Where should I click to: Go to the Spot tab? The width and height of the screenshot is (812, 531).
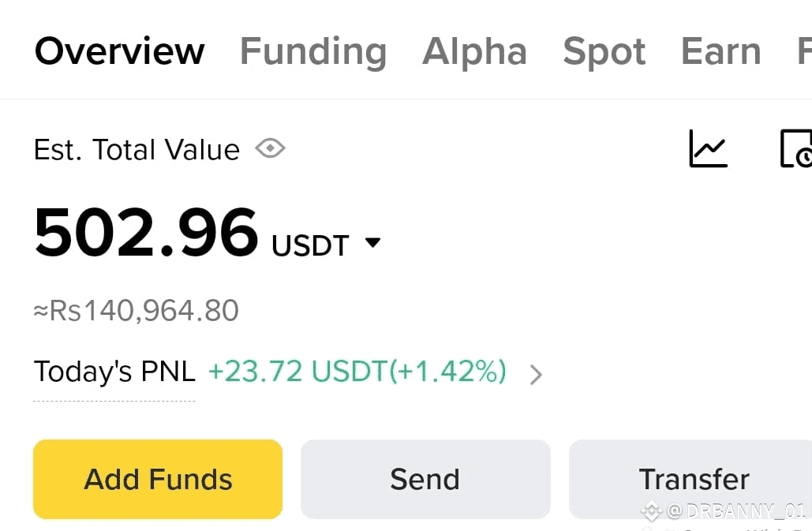click(604, 52)
